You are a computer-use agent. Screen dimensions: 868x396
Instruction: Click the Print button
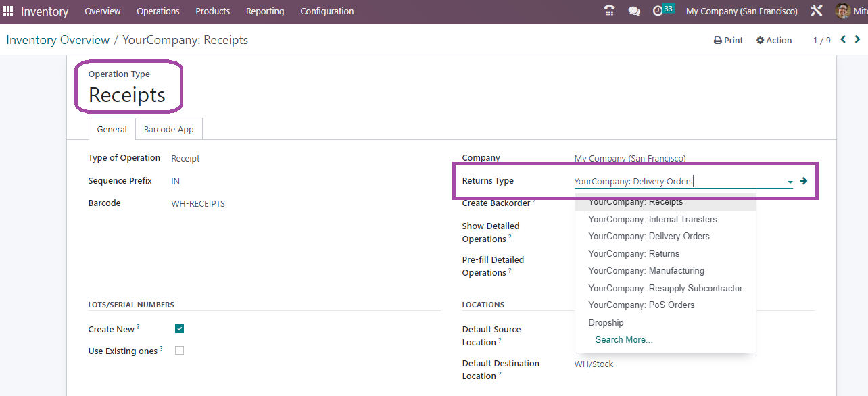tap(728, 41)
